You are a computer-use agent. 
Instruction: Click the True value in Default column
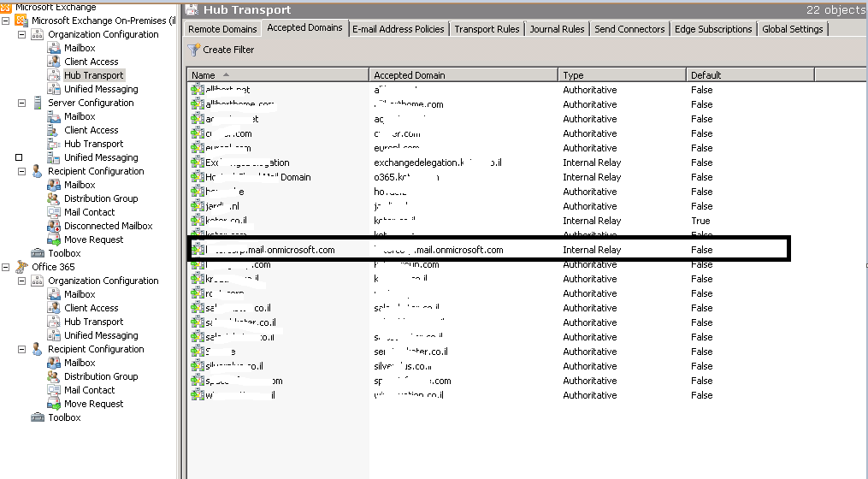pos(700,221)
